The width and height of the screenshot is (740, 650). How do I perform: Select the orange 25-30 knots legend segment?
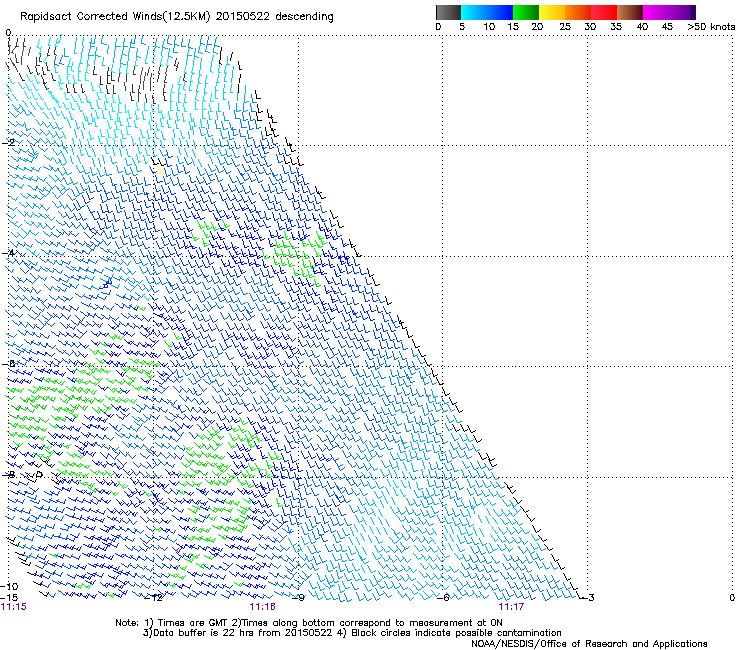click(578, 12)
